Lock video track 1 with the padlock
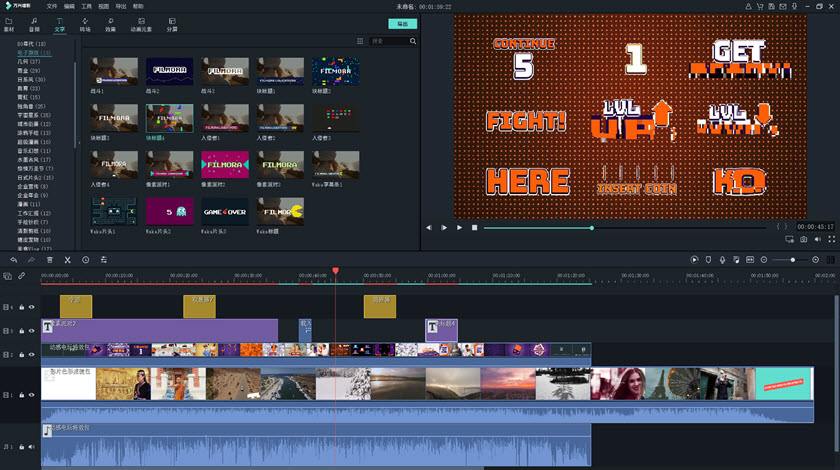Image resolution: width=840 pixels, height=470 pixels. (x=21, y=395)
